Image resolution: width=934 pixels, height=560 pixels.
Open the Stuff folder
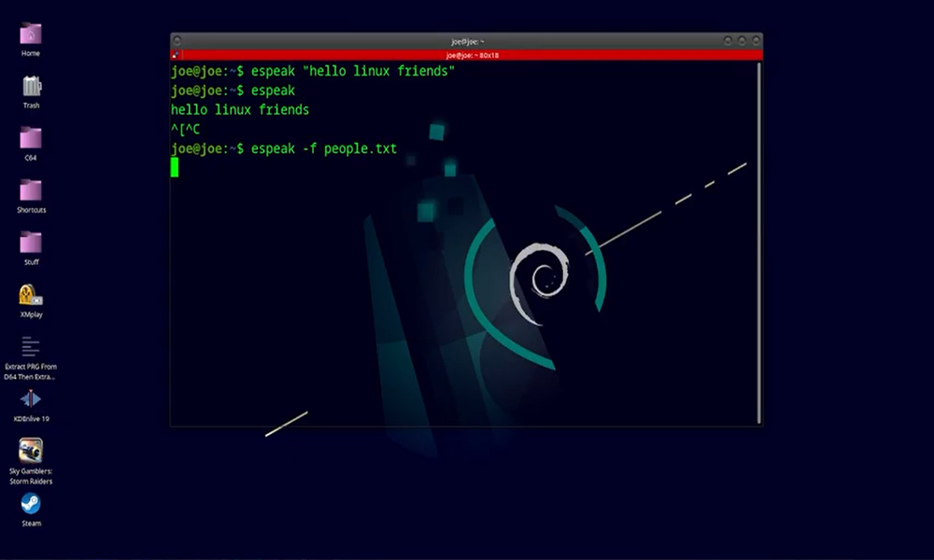(x=31, y=244)
